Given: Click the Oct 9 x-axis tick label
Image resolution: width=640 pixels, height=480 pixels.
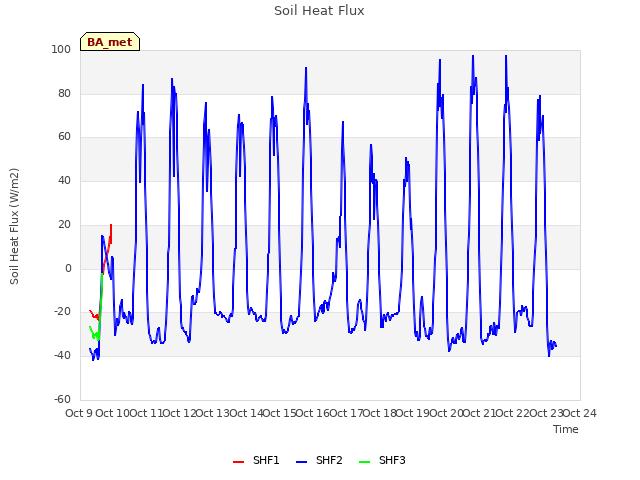Looking at the screenshot, I should click(x=79, y=413).
